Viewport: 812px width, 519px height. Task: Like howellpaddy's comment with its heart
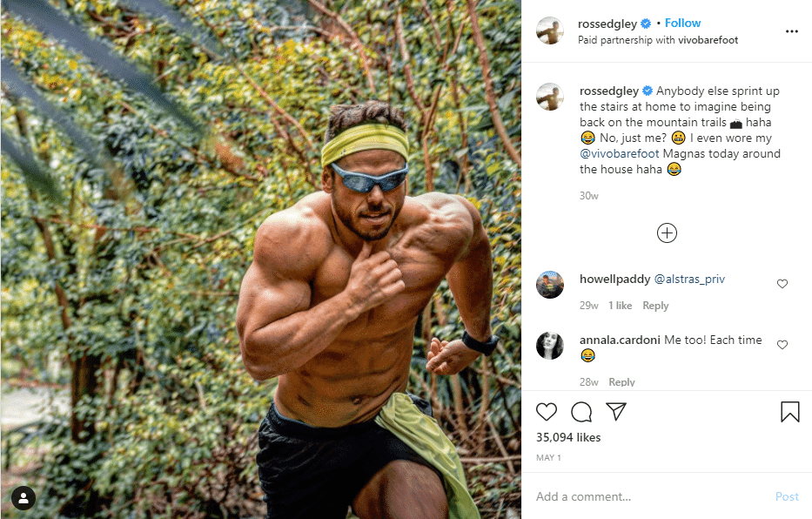782,283
